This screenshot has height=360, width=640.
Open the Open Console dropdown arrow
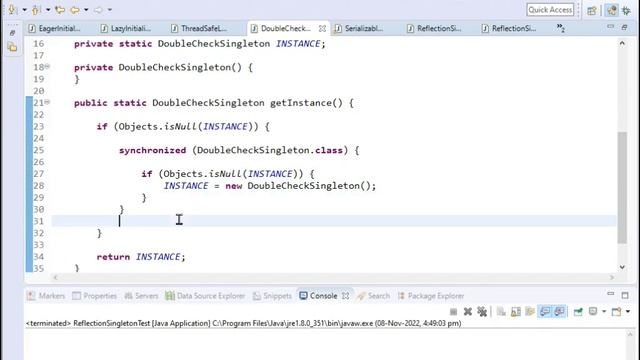[628, 312]
